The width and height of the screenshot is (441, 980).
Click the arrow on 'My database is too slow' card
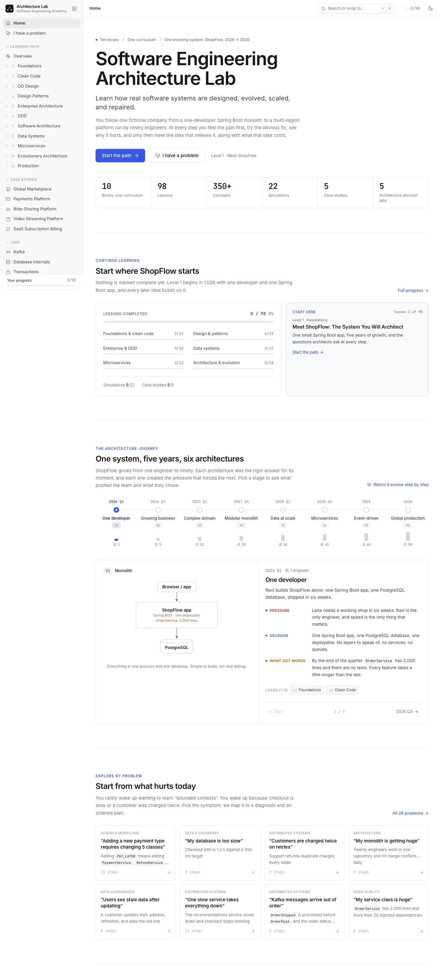tap(253, 872)
